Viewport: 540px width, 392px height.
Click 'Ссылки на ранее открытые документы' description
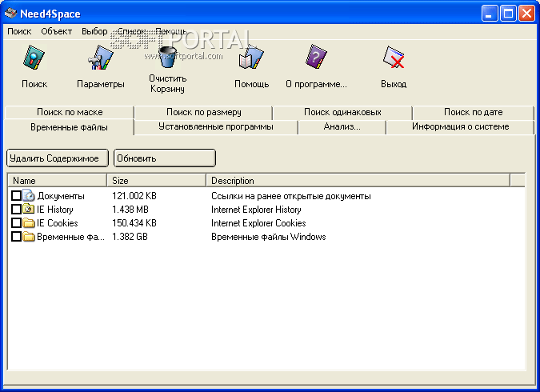coord(291,196)
